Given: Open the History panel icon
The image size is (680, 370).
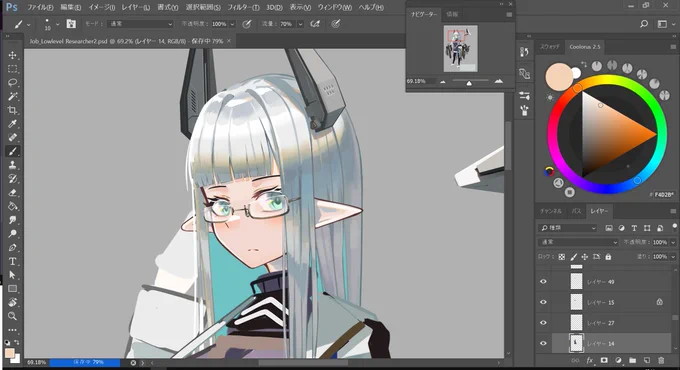Looking at the screenshot, I should pos(524,52).
